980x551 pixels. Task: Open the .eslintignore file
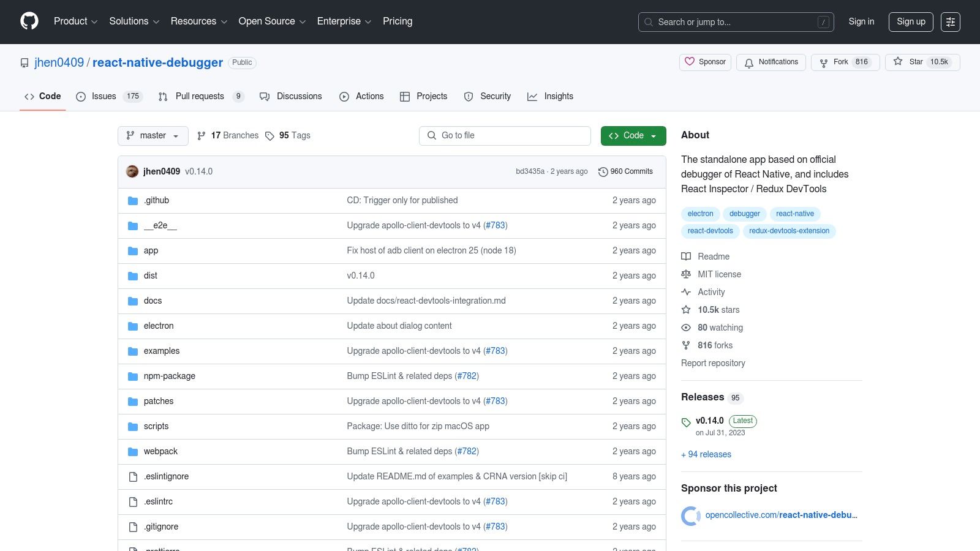(x=166, y=476)
